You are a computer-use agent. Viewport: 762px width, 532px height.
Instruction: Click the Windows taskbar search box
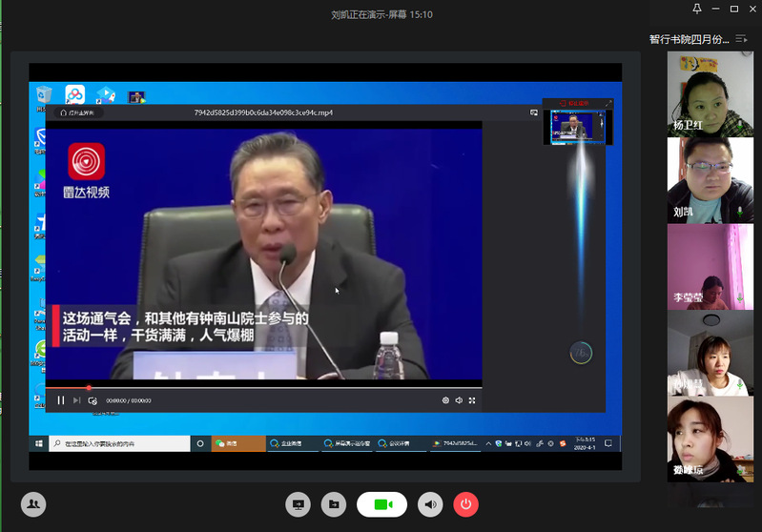(119, 443)
